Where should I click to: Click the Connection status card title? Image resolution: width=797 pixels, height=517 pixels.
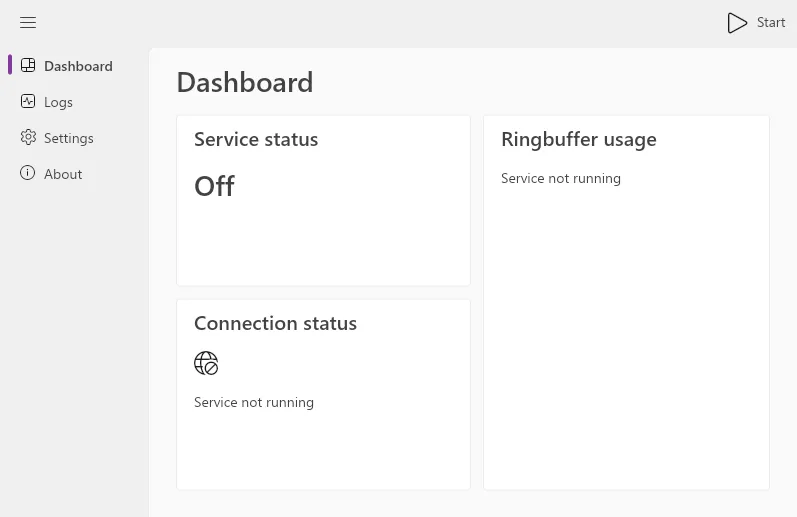(275, 323)
